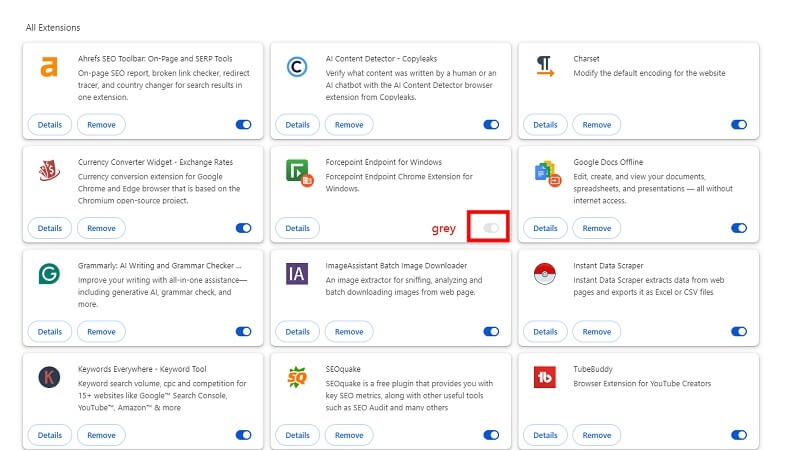Open Details for Forcepoint Endpoint
Image resolution: width=795 pixels, height=450 pixels.
[x=297, y=228]
